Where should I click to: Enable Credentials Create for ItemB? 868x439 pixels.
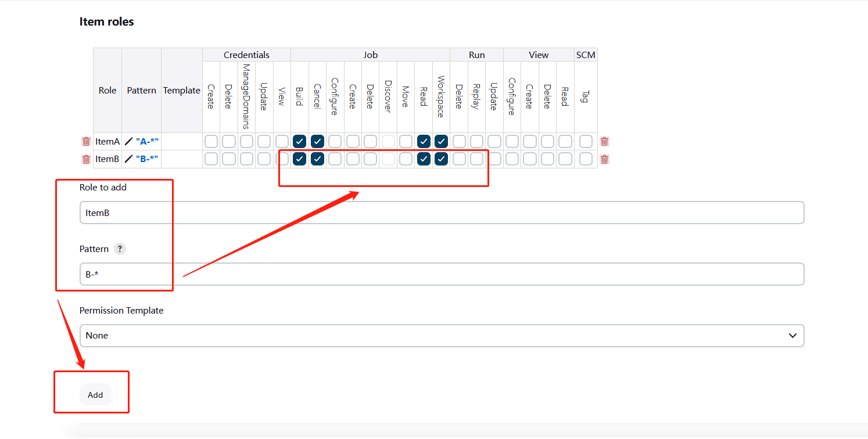point(211,159)
